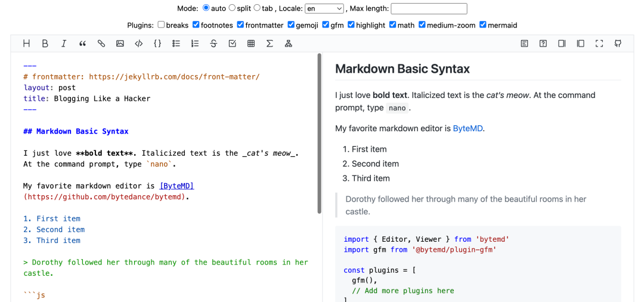Viewport: 644px width, 302px height.
Task: Click 'First item' in the preview list
Action: tap(369, 149)
